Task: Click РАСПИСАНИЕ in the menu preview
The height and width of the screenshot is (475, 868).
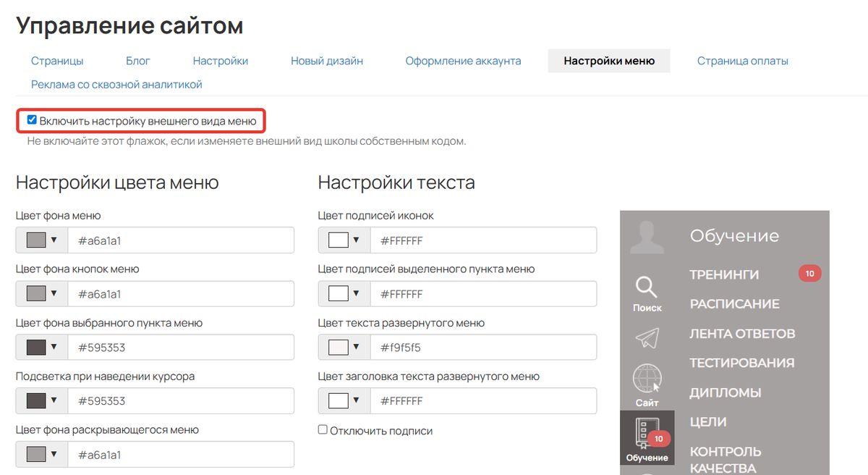Action: point(734,304)
